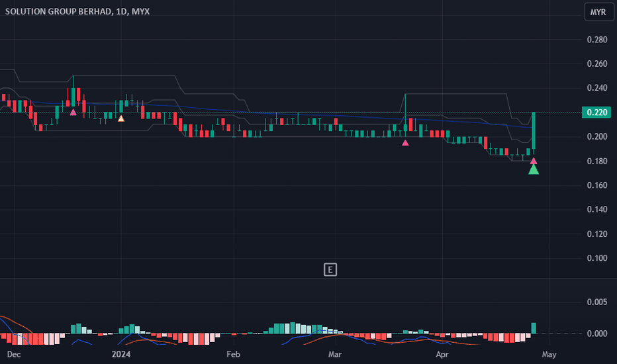
Task: Click the orange triangle marker near 2024
Action: pos(121,118)
